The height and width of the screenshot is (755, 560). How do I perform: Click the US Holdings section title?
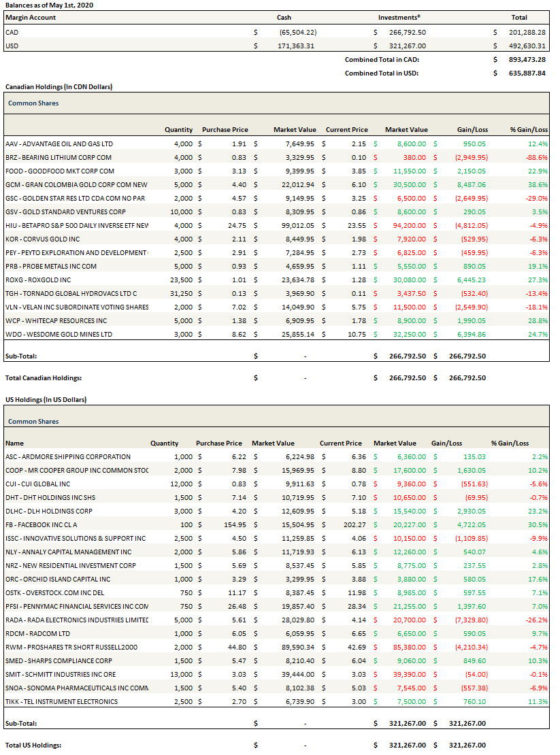[x=46, y=399]
